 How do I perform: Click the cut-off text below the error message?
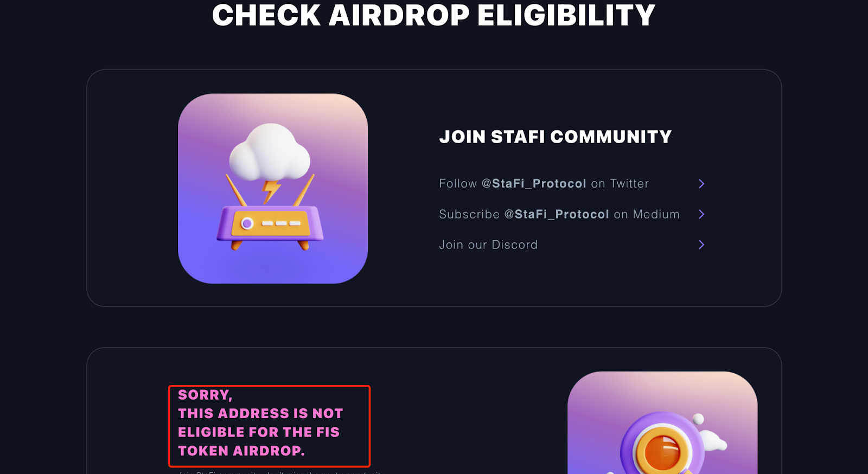point(280,472)
